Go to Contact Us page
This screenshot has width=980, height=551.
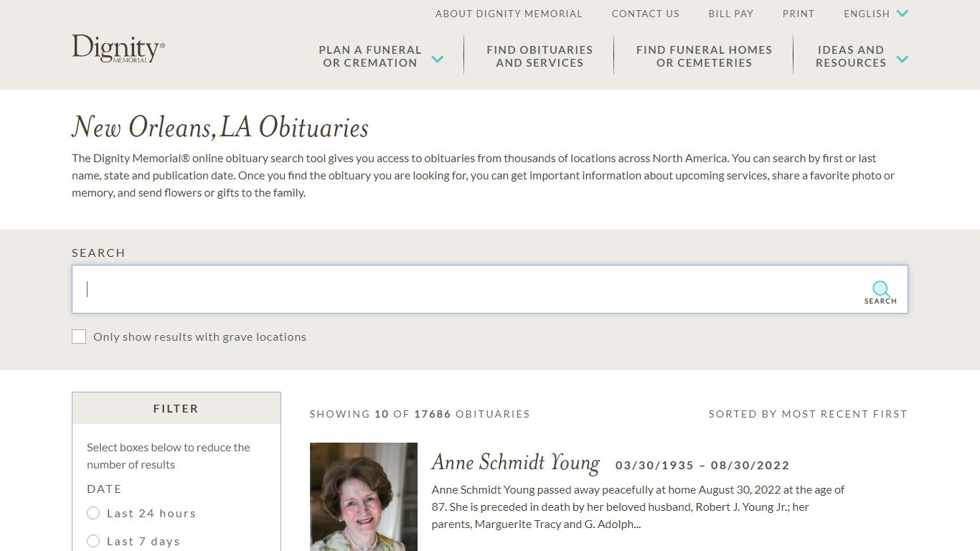click(645, 14)
